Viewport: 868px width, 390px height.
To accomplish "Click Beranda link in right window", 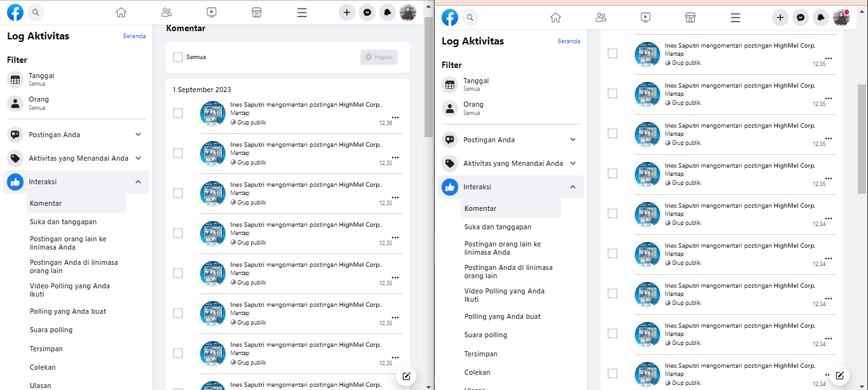I will [x=569, y=41].
